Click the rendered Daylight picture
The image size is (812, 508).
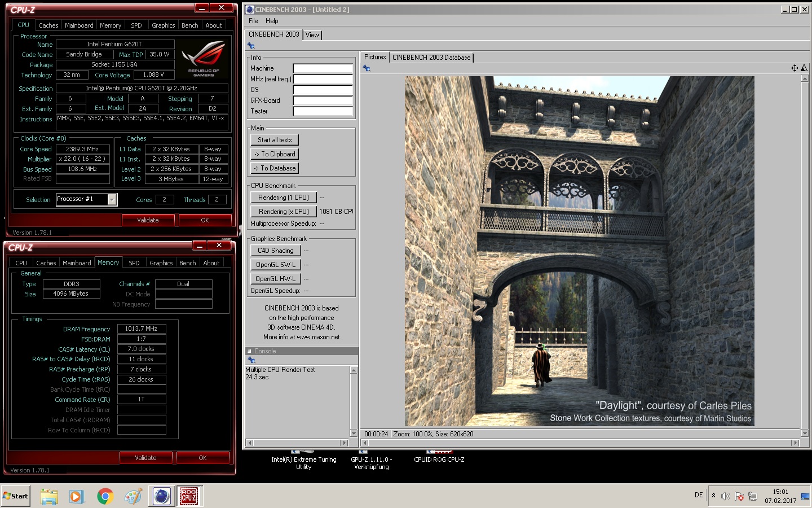579,251
